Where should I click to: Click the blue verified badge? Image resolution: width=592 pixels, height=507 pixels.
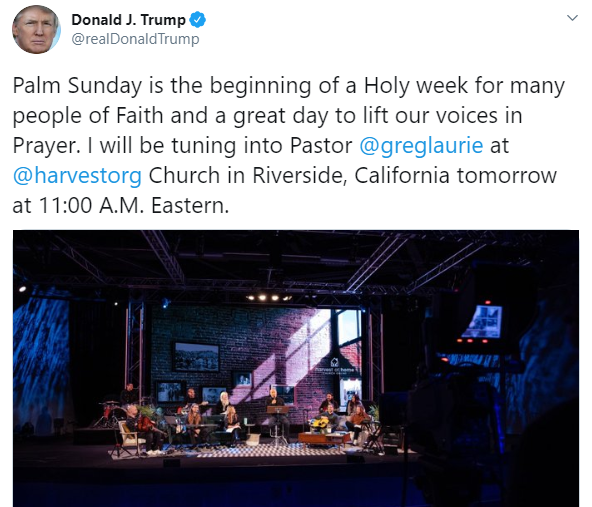pos(197,20)
